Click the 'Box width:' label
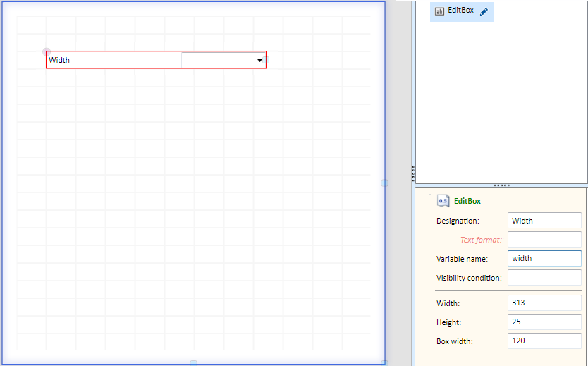 click(x=455, y=341)
